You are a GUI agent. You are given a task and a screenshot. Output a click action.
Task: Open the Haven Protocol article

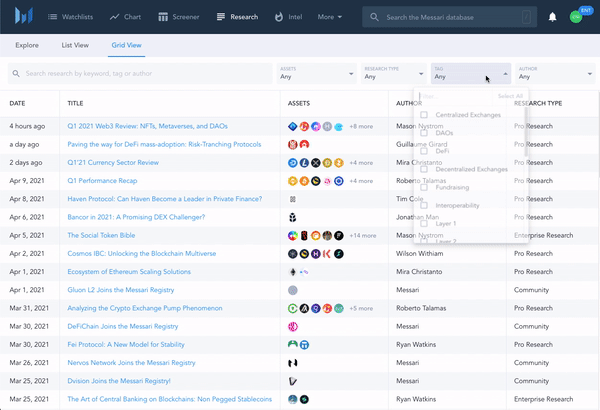(165, 199)
